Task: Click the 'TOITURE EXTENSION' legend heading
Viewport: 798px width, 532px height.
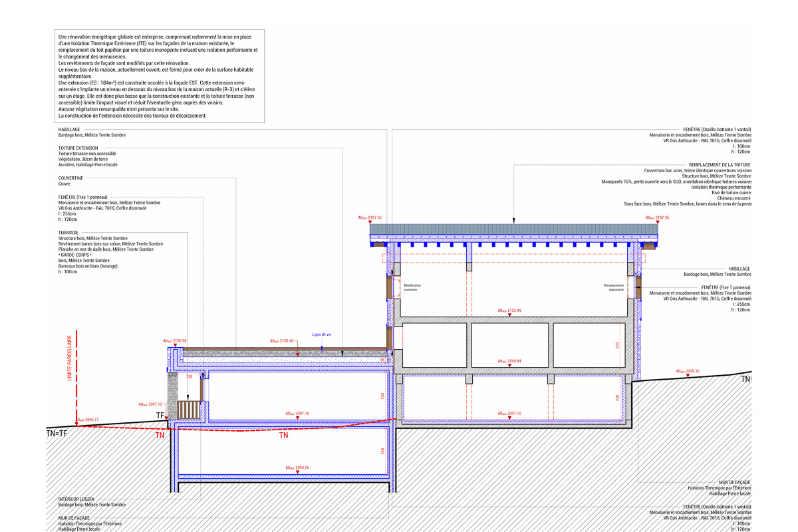Action: click(x=78, y=148)
